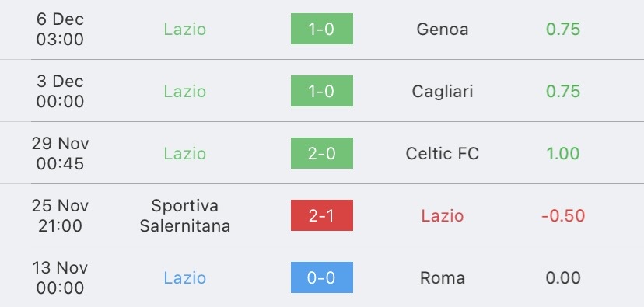Click the red Lazio away team name
Screen dimensions: 644x307
pos(443,216)
